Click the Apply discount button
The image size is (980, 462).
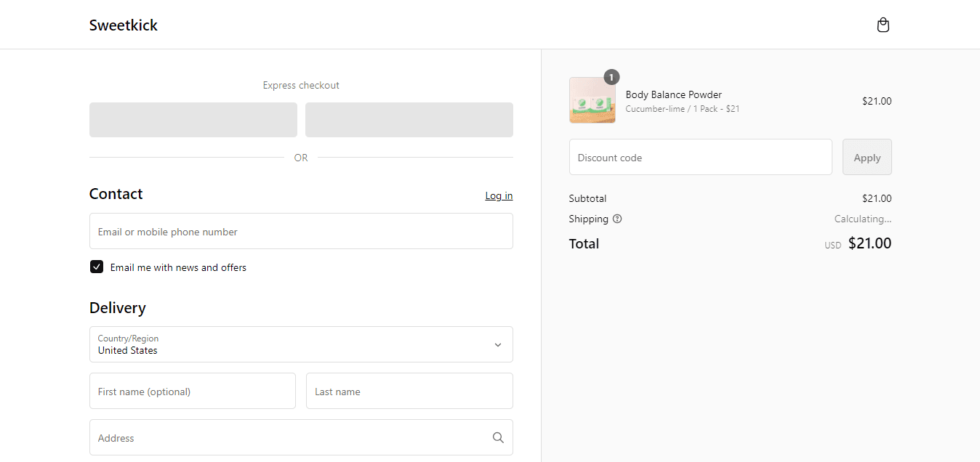point(867,157)
